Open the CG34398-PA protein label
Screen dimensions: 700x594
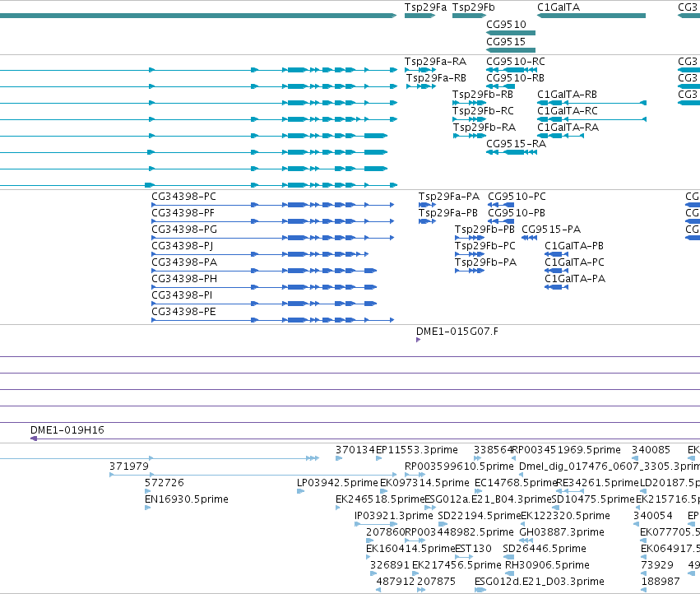tap(184, 262)
